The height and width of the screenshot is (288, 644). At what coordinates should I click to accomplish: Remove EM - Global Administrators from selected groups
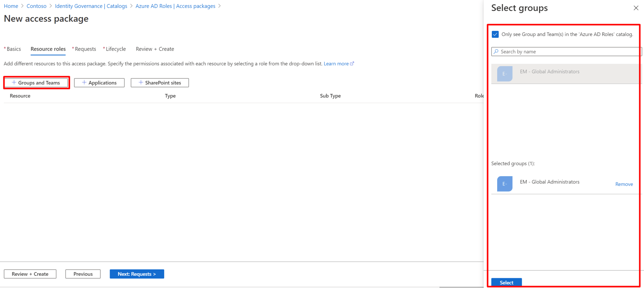[624, 184]
